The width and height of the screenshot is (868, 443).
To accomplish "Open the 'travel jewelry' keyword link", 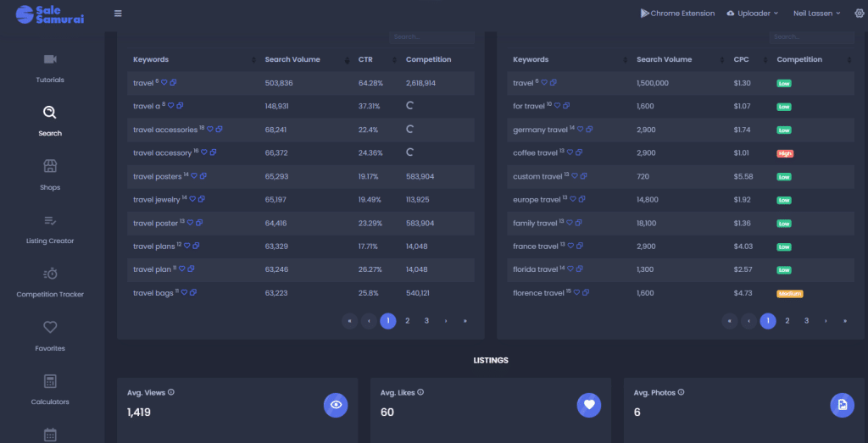I will coord(157,200).
